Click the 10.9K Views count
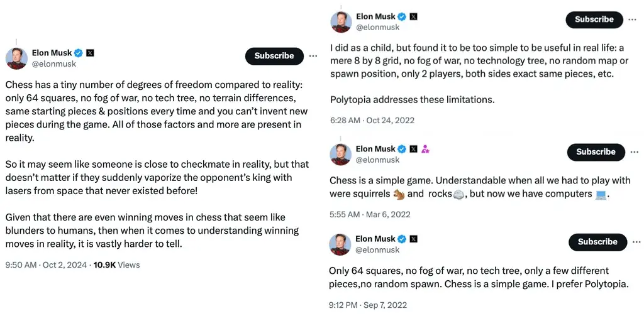 116,265
